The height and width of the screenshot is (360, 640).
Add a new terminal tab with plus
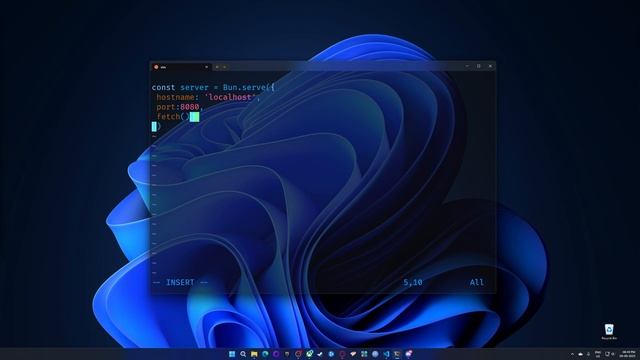coord(217,67)
